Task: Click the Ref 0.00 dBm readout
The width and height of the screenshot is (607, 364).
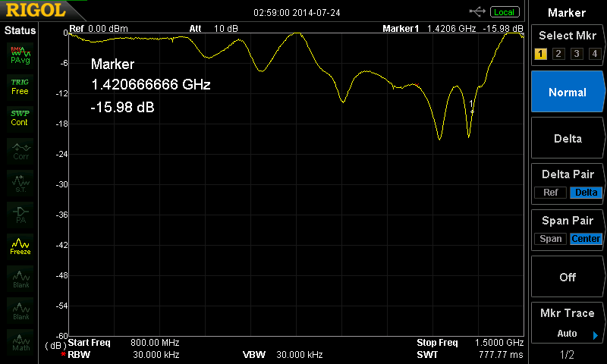Action: 99,29
